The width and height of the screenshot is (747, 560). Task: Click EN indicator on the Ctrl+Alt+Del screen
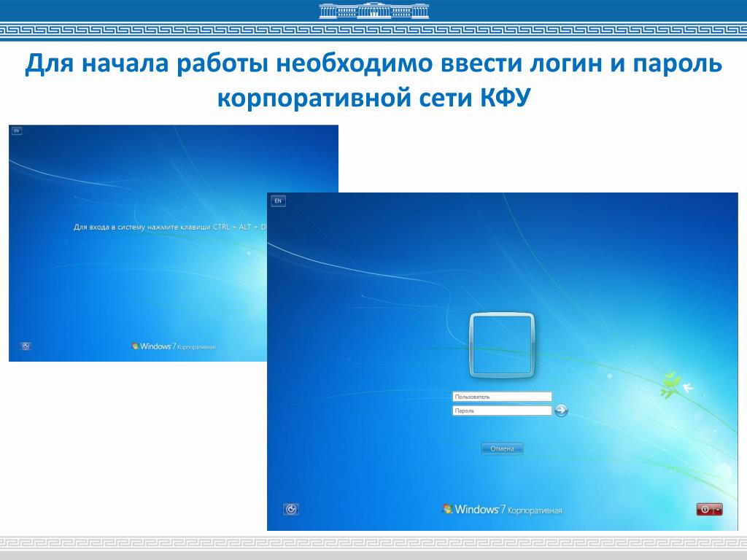(x=17, y=131)
